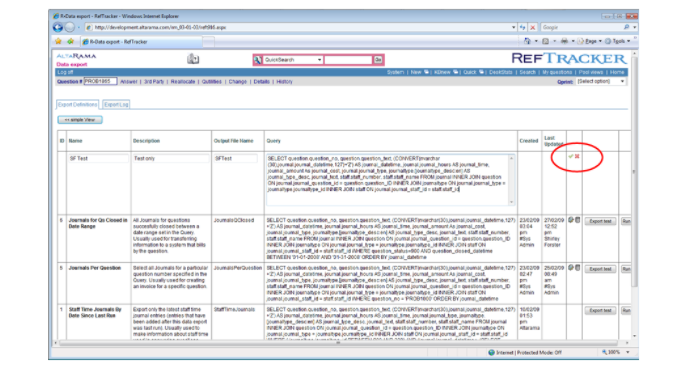The image size is (687, 373).
Task: Delete the Journals for Qs Closed definition
Action: pyautogui.click(x=577, y=220)
